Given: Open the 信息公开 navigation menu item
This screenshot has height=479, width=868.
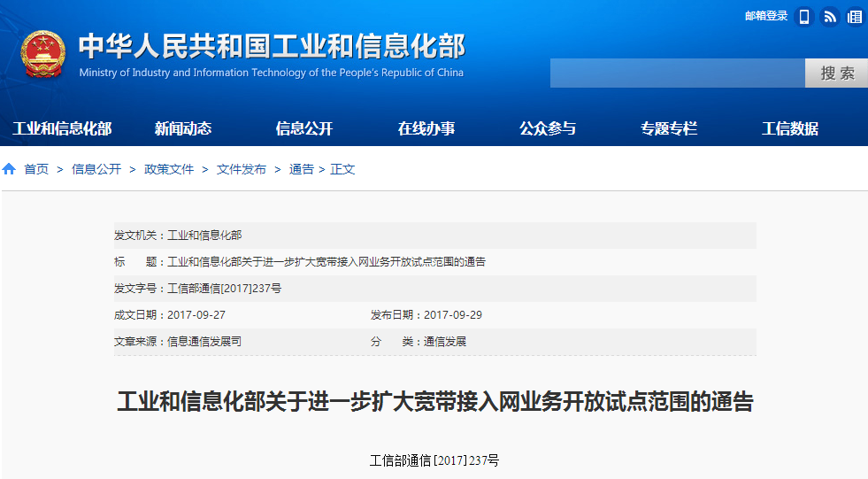Looking at the screenshot, I should pos(304,128).
